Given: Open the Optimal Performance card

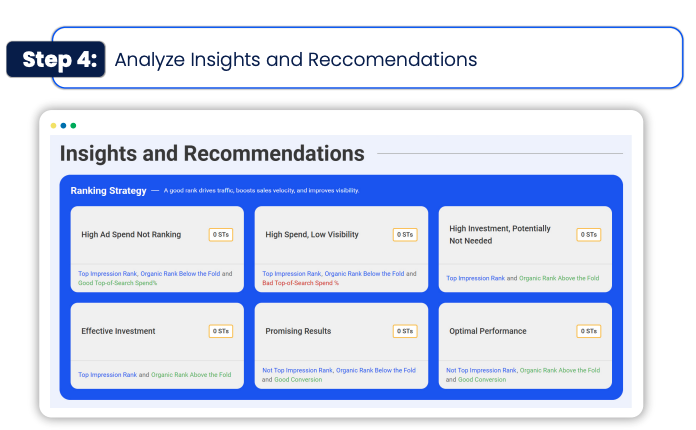Looking at the screenshot, I should (525, 346).
